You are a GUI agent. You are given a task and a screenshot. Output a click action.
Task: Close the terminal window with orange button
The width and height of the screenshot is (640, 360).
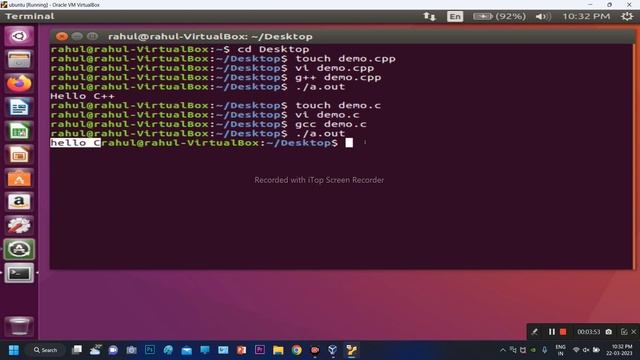click(62, 36)
